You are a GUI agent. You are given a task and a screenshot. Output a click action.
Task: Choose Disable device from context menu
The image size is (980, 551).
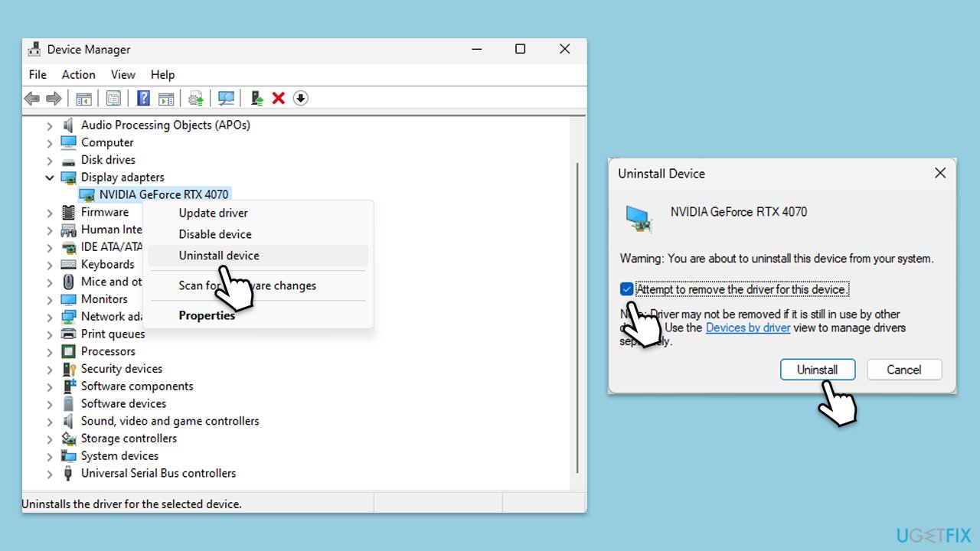tap(258, 234)
